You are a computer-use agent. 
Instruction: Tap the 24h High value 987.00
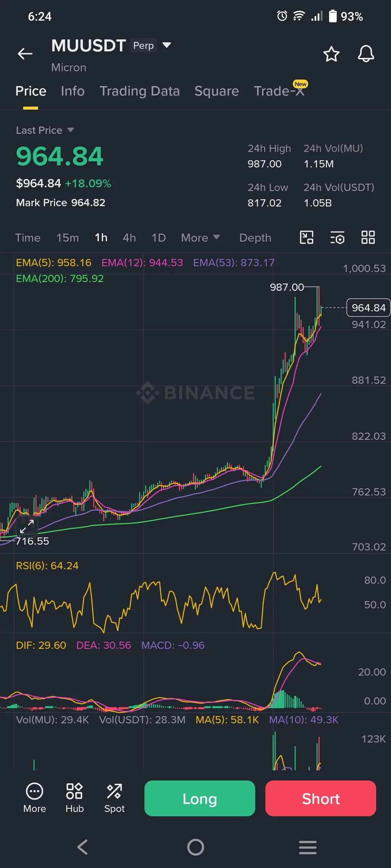[264, 164]
